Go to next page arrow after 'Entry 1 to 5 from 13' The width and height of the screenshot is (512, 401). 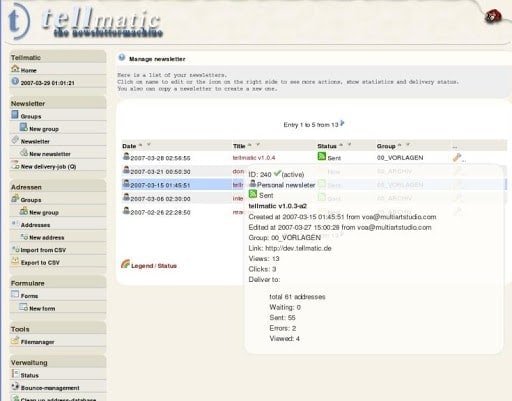click(342, 123)
